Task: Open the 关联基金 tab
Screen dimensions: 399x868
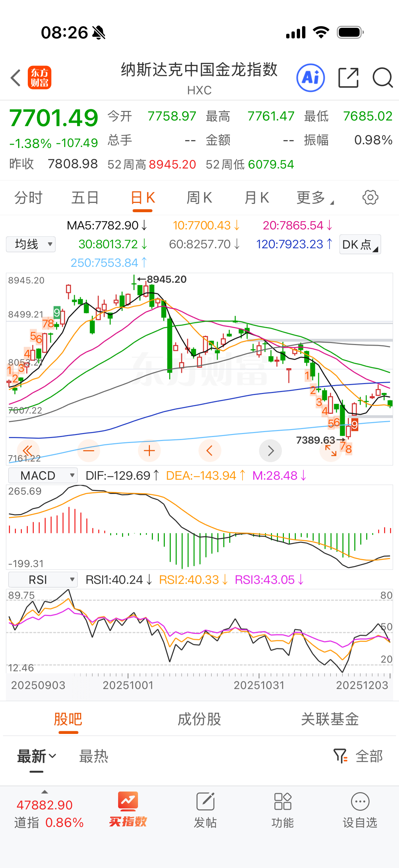Action: (330, 719)
